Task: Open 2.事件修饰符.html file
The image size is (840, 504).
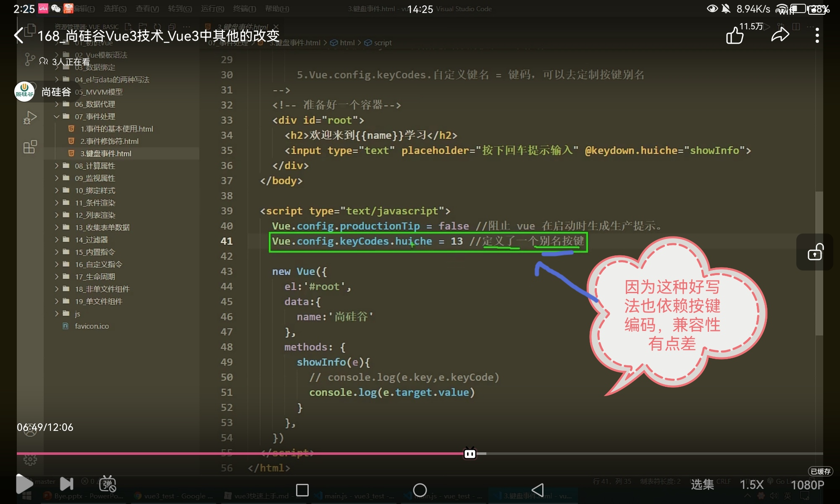Action: click(x=109, y=141)
